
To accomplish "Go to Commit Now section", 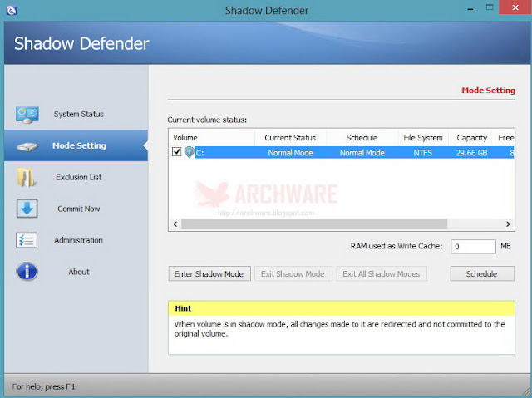I will click(76, 209).
